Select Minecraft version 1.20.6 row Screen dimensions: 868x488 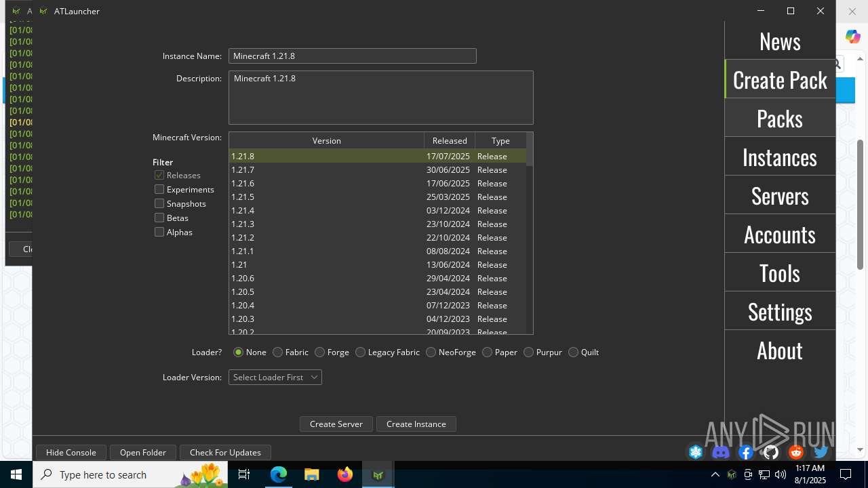pos(378,278)
